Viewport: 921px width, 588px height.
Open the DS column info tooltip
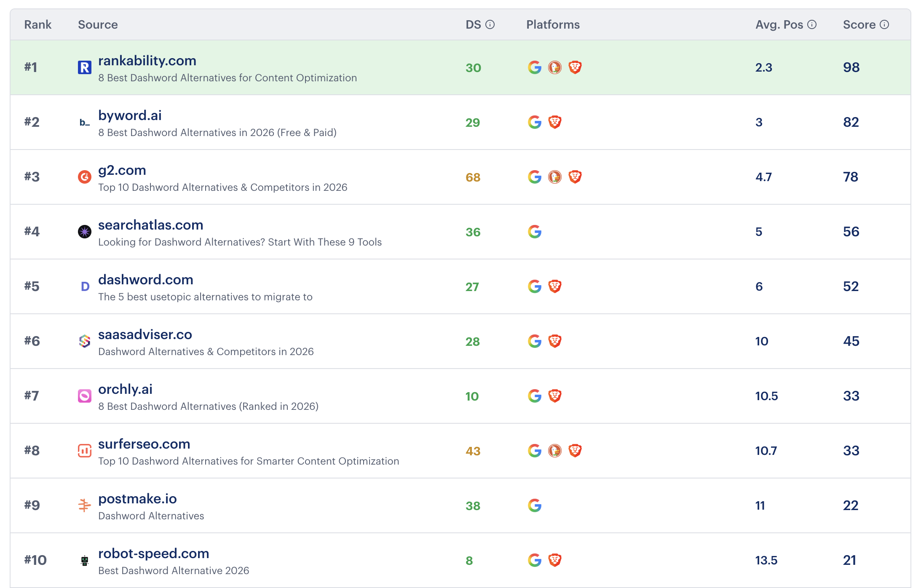coord(490,24)
